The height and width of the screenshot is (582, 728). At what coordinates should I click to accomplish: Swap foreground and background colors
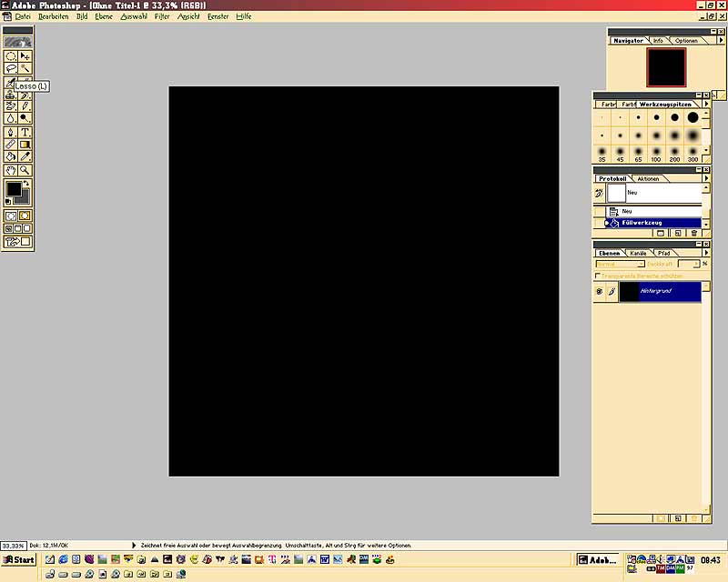[x=27, y=184]
